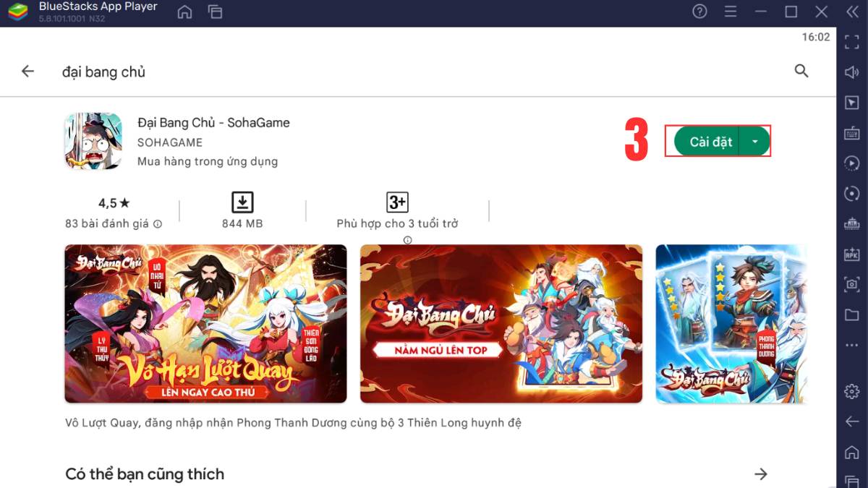View the Nằm Ngủ Lên Top screenshot
The width and height of the screenshot is (868, 488).
tap(501, 323)
